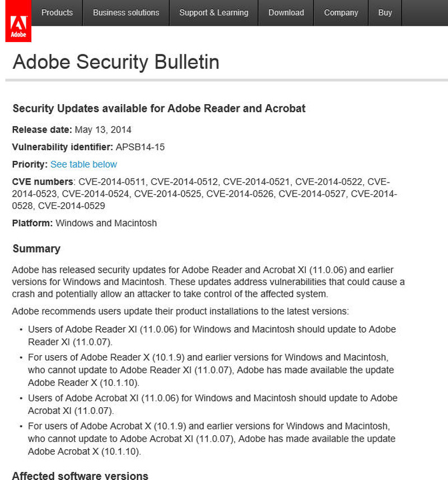
Task: Open the Products menu
Action: (57, 12)
